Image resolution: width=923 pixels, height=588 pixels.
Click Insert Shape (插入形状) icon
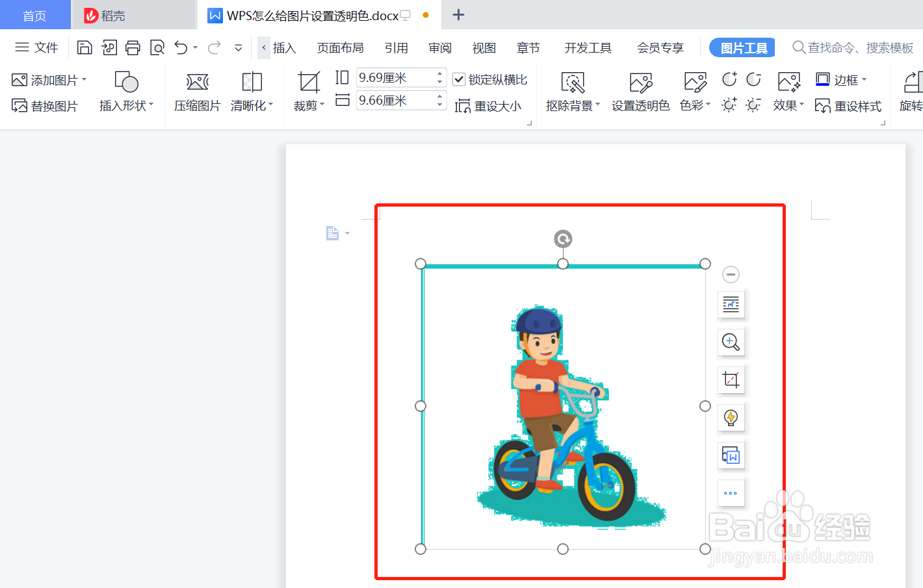127,82
